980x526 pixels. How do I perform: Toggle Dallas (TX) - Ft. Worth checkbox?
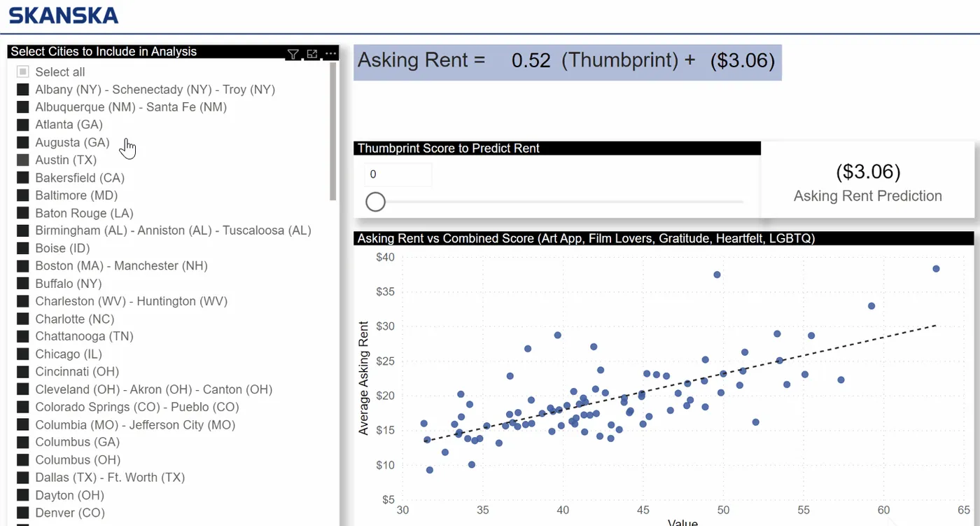(22, 478)
